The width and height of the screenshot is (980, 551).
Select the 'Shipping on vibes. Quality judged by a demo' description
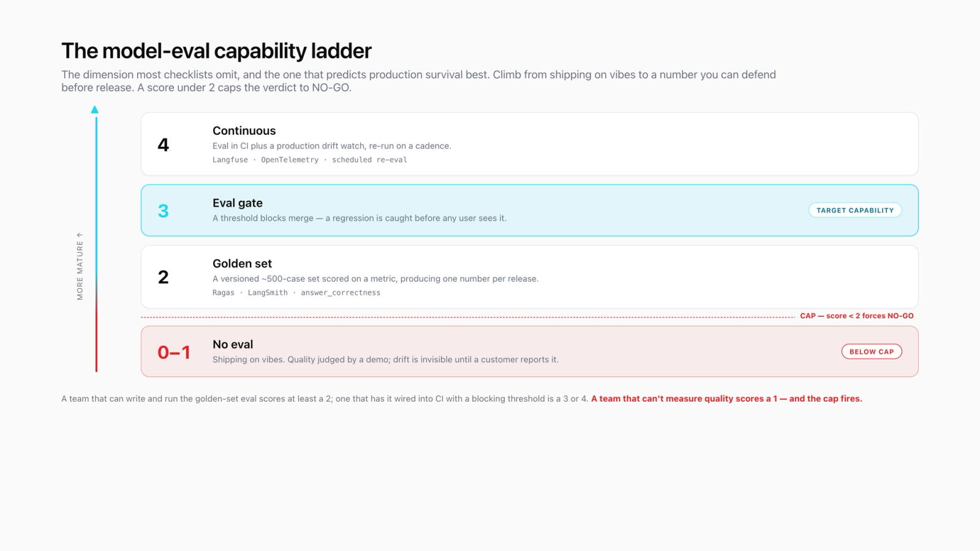click(385, 359)
